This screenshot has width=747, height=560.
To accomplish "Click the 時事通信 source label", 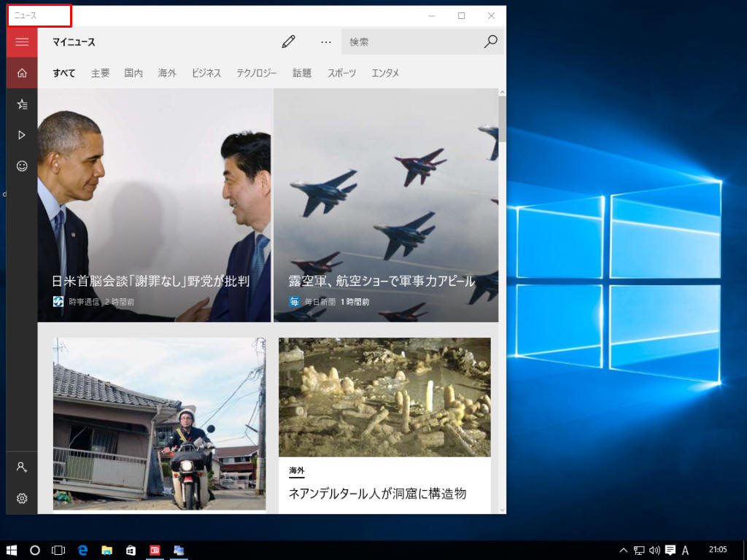I will [x=84, y=301].
